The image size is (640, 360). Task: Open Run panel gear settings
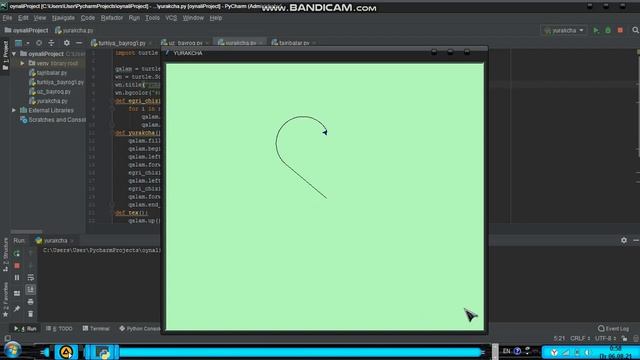pyautogui.click(x=624, y=240)
